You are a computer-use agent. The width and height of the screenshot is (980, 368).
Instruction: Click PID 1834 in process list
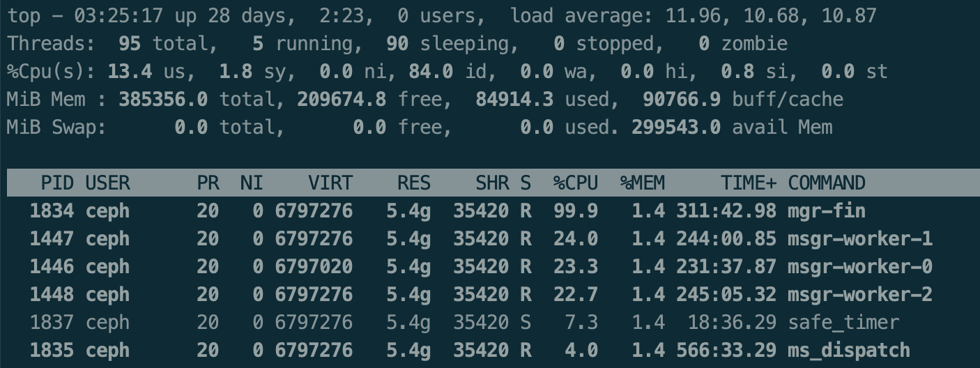[x=52, y=211]
